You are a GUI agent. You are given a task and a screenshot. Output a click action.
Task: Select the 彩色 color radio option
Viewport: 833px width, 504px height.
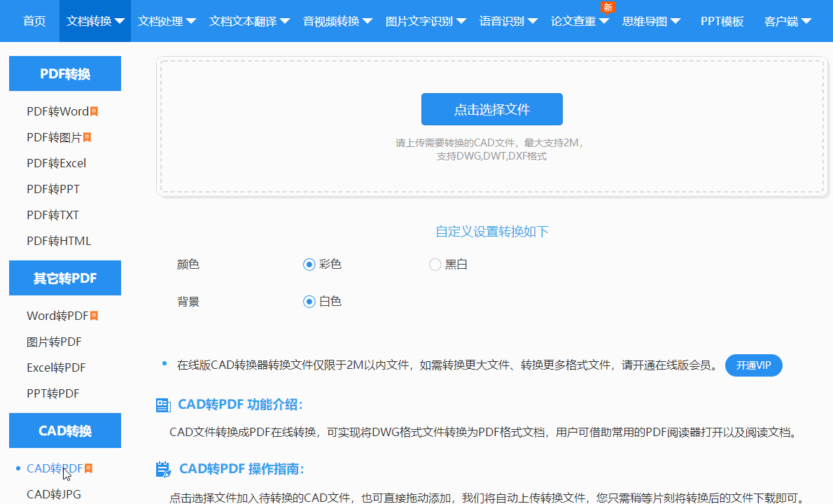click(309, 265)
